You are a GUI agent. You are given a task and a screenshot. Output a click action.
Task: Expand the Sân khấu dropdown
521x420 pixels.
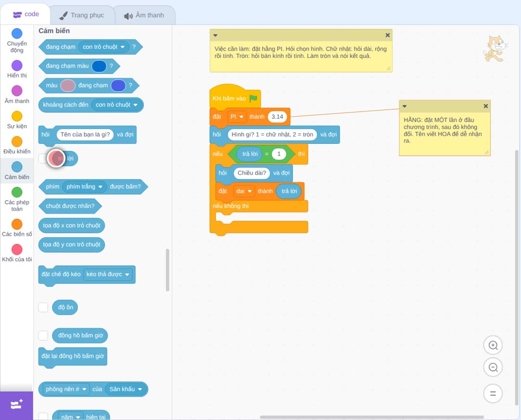(x=126, y=389)
